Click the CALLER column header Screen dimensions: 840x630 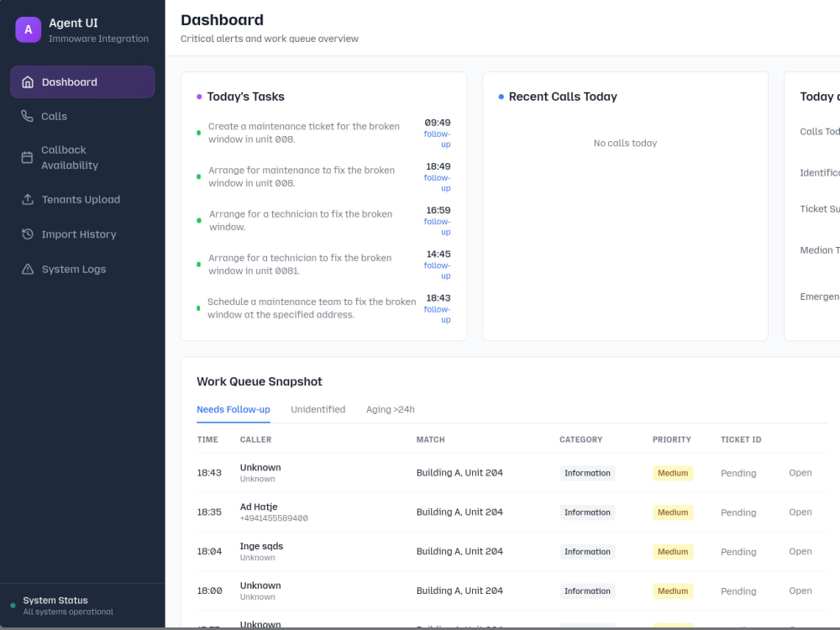pos(255,439)
